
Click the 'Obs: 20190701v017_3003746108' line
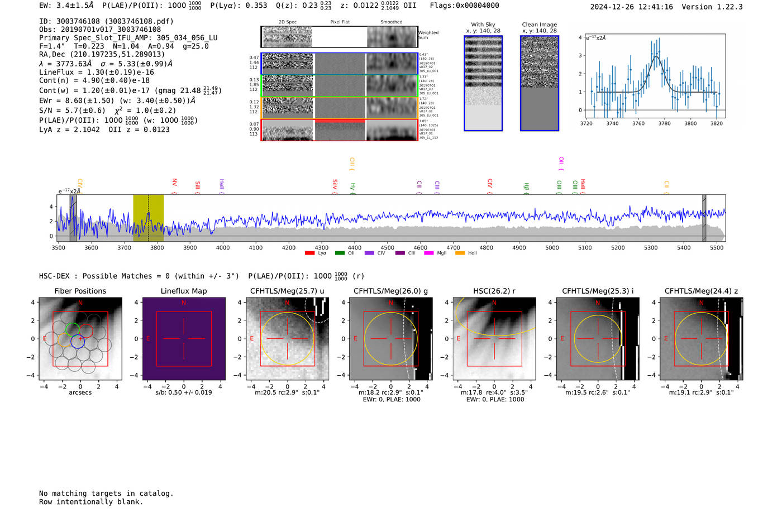(100, 30)
